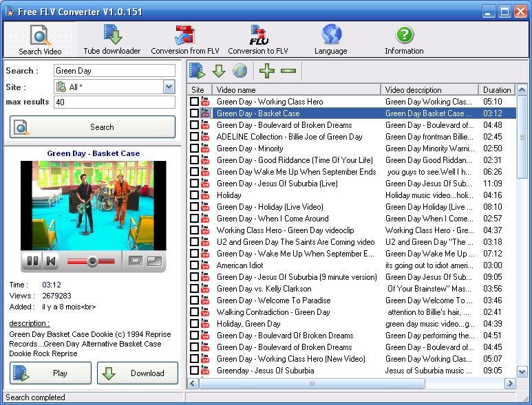Click YouTube icon of When I Come Around row
The width and height of the screenshot is (532, 405).
pyautogui.click(x=205, y=219)
